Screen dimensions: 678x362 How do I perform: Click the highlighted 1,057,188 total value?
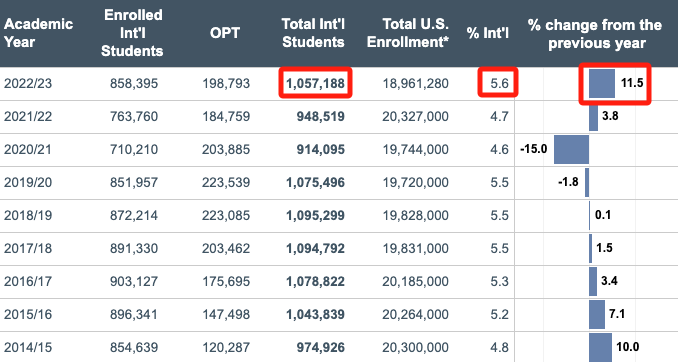315,83
